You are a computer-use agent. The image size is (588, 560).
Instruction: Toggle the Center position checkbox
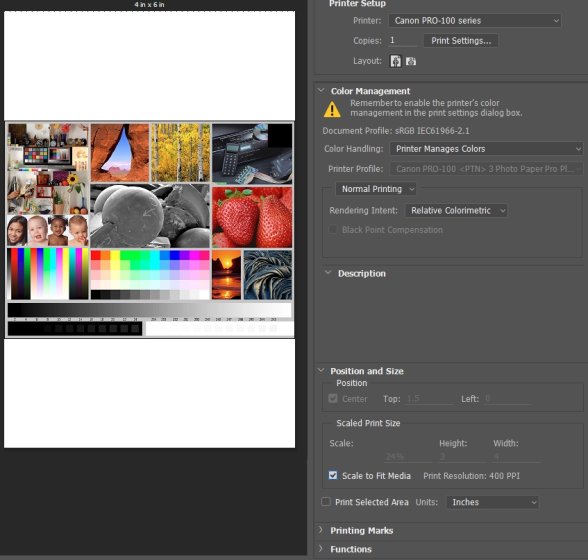coord(333,398)
